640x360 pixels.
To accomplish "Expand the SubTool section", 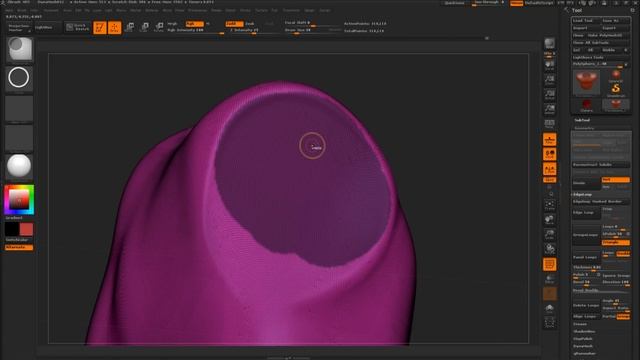I will click(x=582, y=120).
